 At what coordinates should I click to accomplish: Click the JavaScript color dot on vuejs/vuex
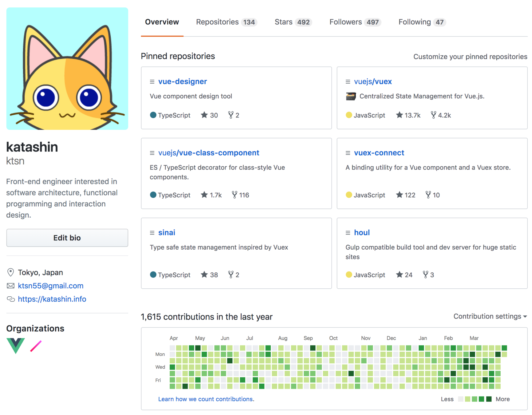tap(349, 115)
